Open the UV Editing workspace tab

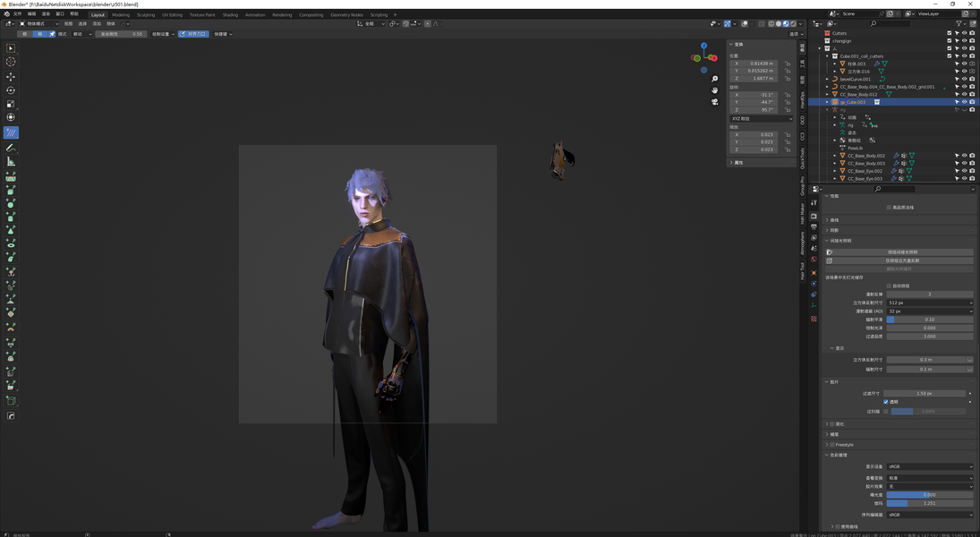point(172,14)
